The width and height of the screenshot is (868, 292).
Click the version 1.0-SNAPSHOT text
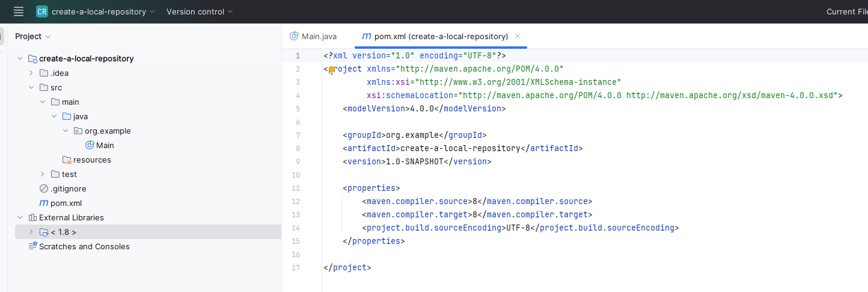417,162
